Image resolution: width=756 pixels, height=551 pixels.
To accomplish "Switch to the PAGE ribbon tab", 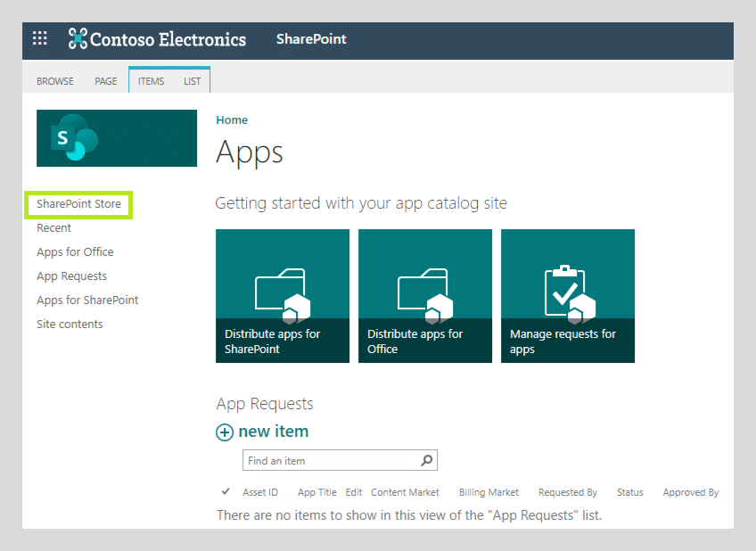I will coord(105,81).
